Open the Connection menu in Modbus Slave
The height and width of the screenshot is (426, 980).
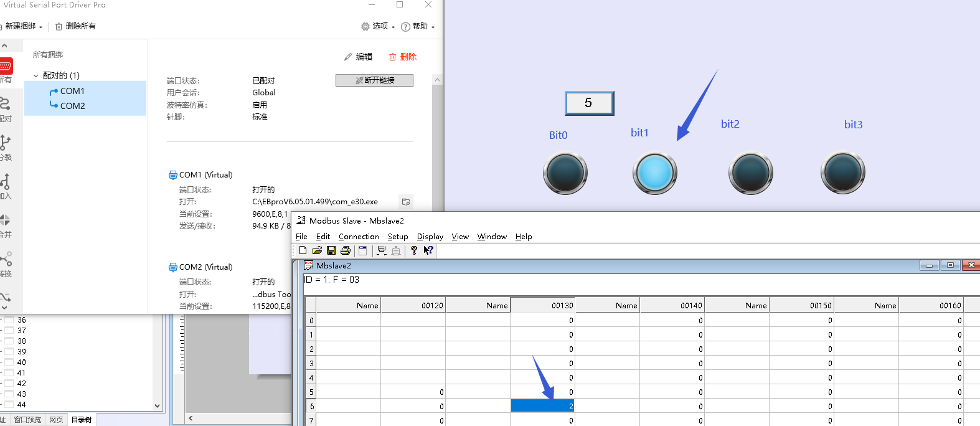pos(359,237)
